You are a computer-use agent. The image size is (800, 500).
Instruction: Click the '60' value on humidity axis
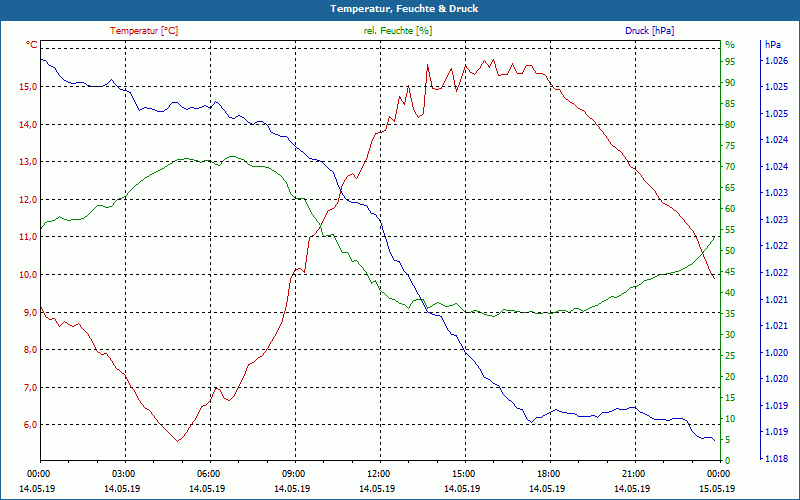pyautogui.click(x=730, y=209)
